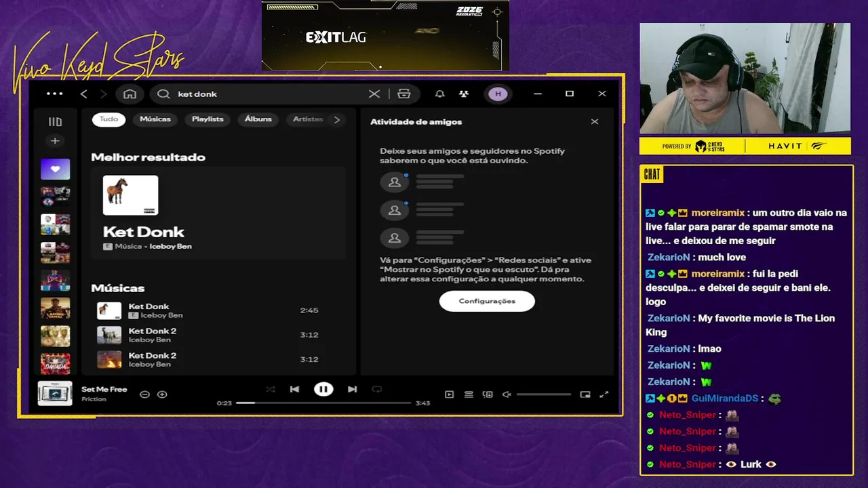
Task: Click 'Set Me Free' now playing title
Action: (x=104, y=390)
